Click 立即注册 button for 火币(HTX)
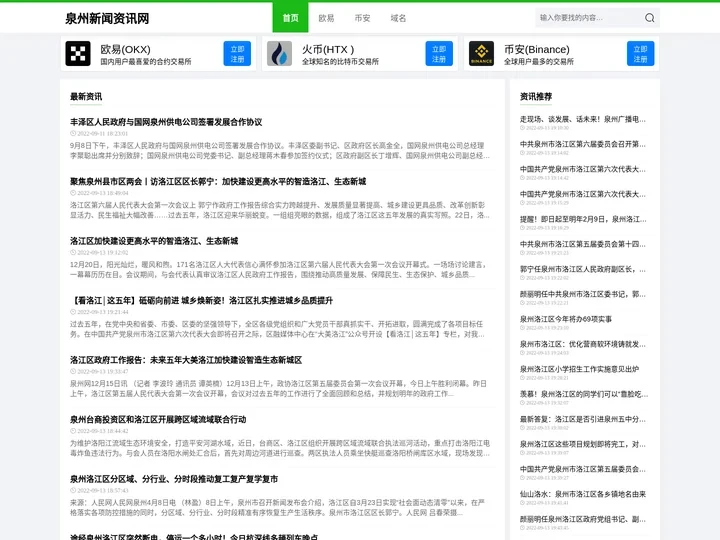The height and width of the screenshot is (540, 720). coord(439,54)
